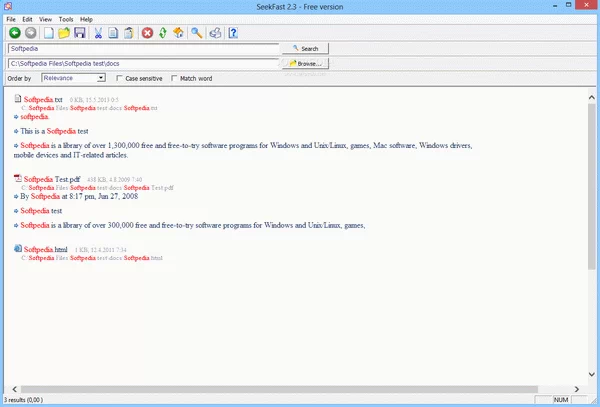Stop search with red X icon
This screenshot has width=600, height=407.
147,33
